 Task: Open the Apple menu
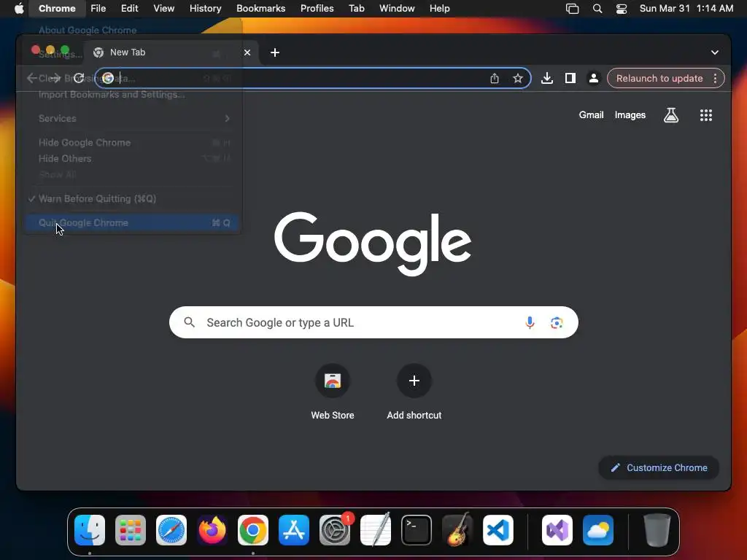coord(19,9)
